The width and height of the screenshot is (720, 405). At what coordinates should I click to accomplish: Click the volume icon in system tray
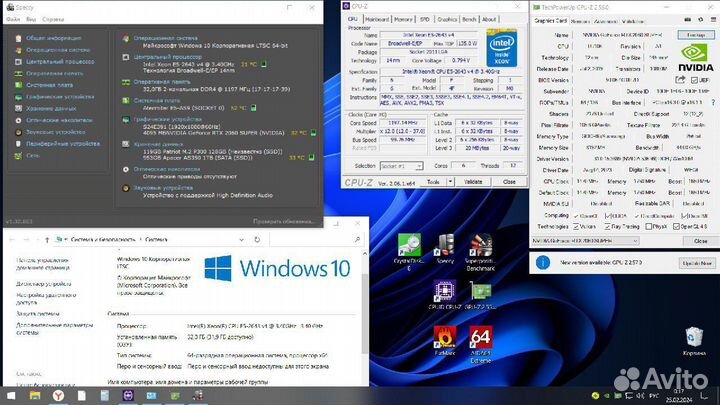point(641,396)
